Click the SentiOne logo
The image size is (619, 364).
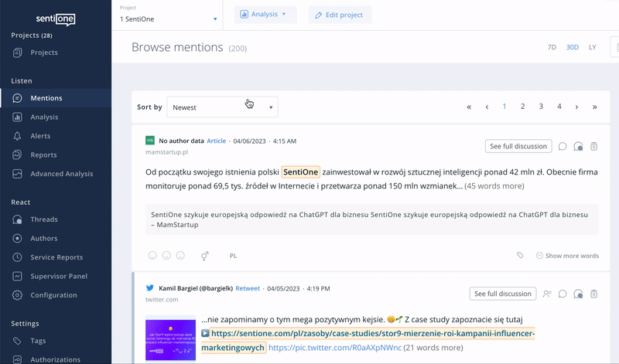point(56,19)
